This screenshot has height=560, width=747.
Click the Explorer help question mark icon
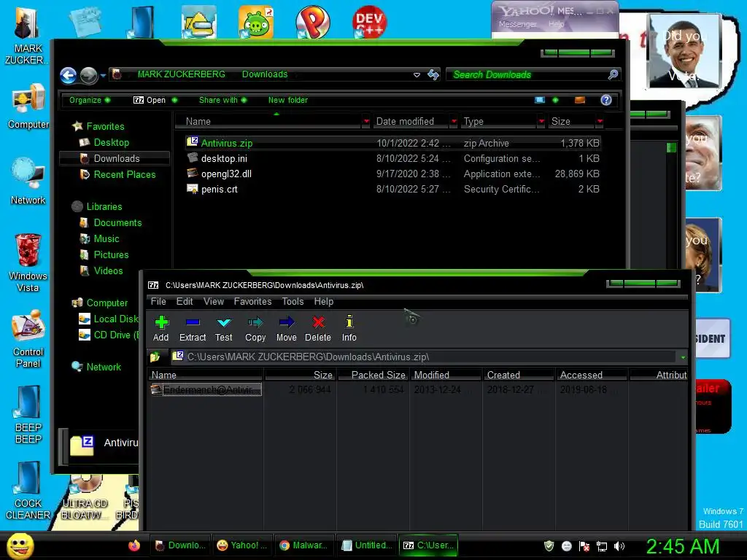pos(606,100)
